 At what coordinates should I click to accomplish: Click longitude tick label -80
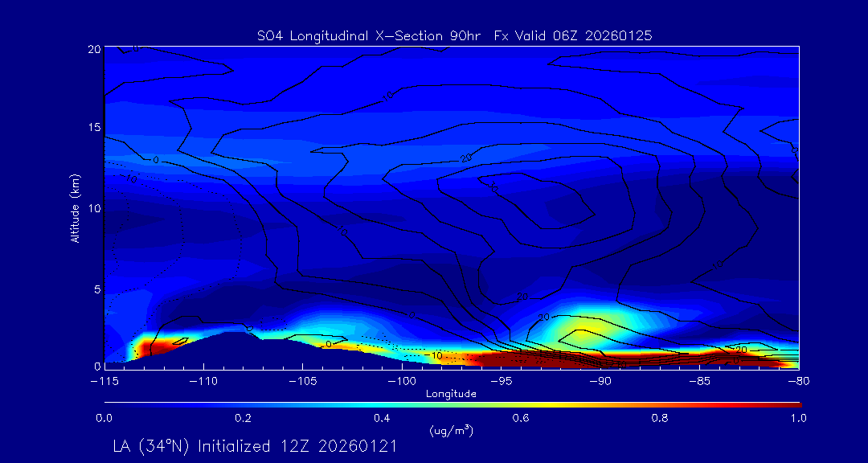pos(798,382)
